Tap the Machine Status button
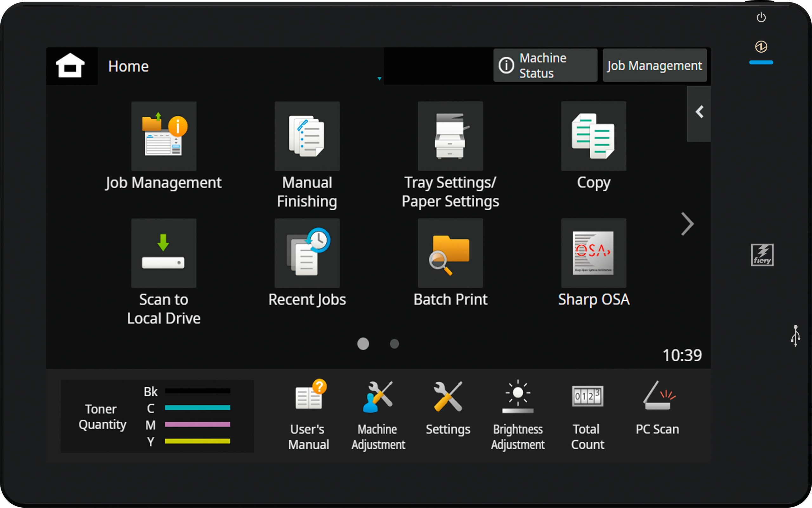The height and width of the screenshot is (508, 812). (545, 66)
